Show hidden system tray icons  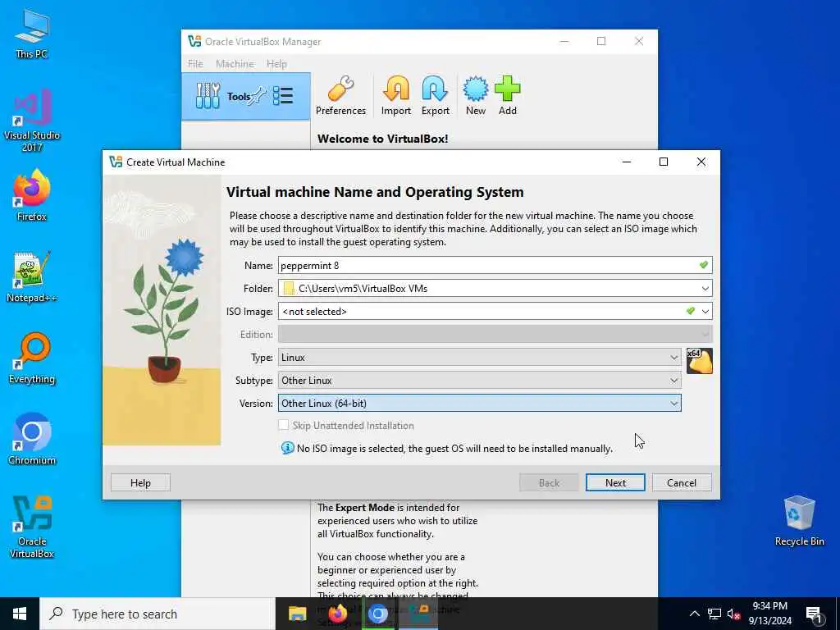[694, 614]
